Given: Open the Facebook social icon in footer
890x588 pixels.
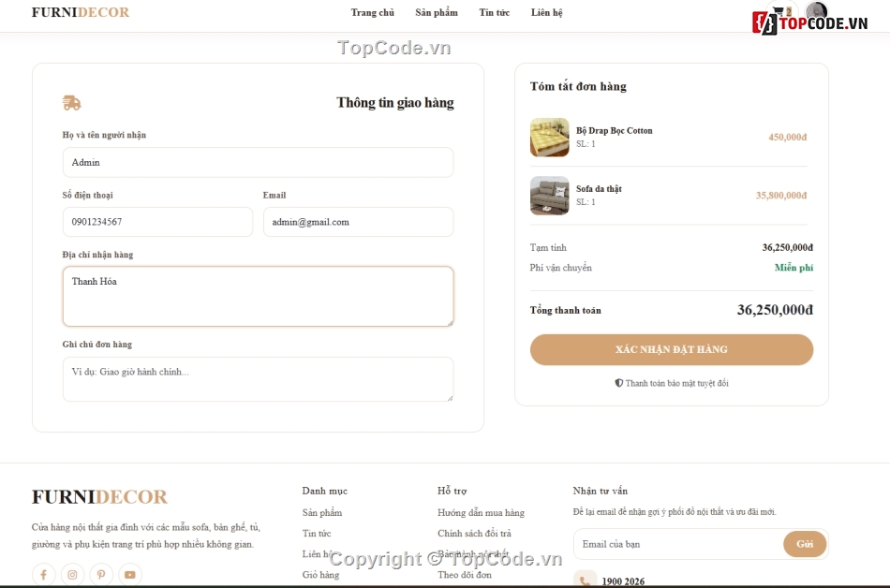Looking at the screenshot, I should 44,574.
